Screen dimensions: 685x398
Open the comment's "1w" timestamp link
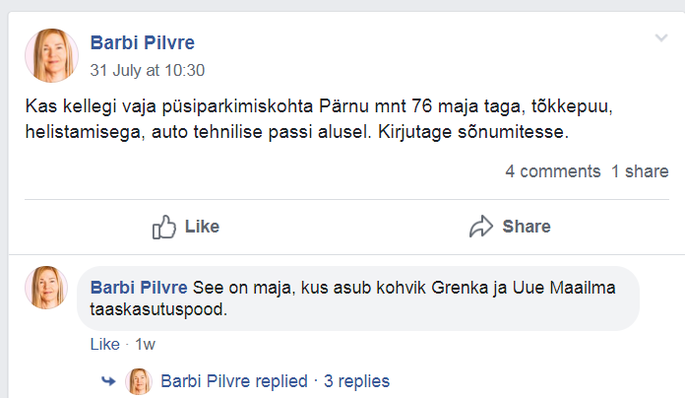(145, 344)
